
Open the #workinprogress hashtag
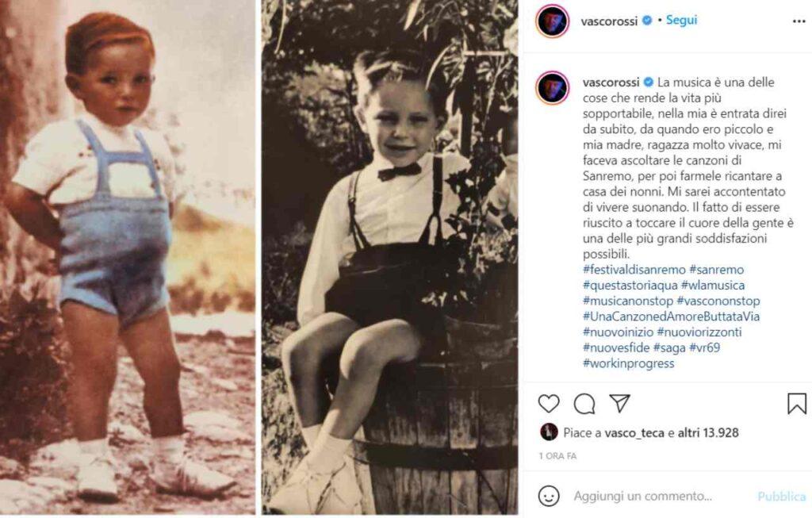628,363
